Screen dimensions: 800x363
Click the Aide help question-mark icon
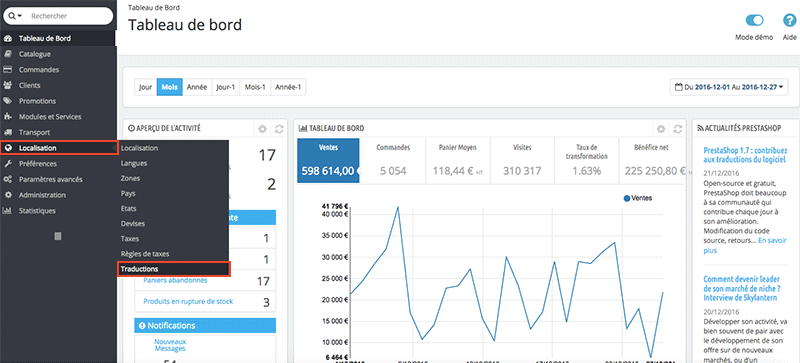click(x=789, y=20)
